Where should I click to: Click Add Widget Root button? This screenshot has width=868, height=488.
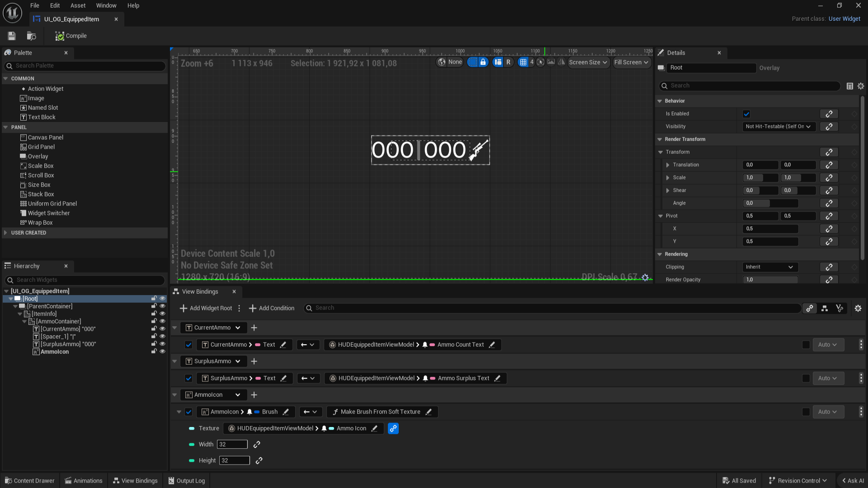206,308
